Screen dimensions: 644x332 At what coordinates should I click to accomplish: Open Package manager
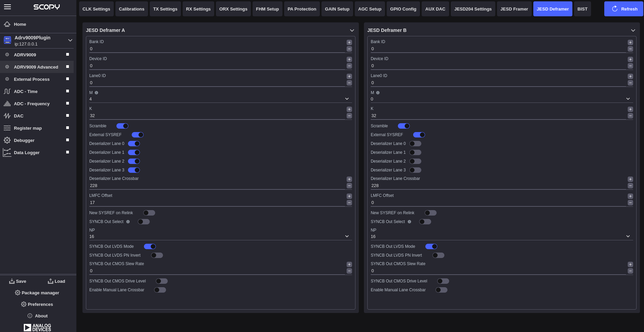coord(37,293)
